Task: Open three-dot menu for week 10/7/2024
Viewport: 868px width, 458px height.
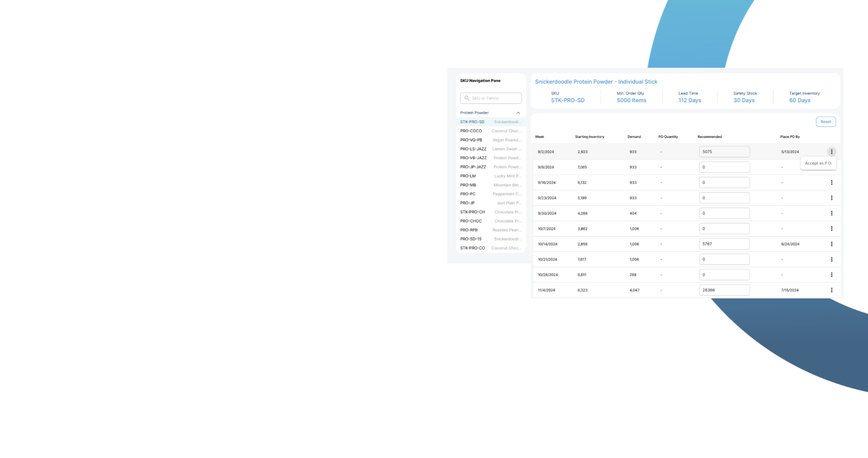Action: tap(831, 229)
